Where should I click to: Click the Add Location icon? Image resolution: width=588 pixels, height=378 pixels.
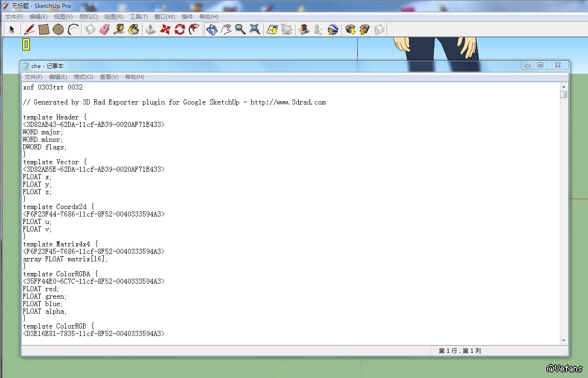(272, 29)
